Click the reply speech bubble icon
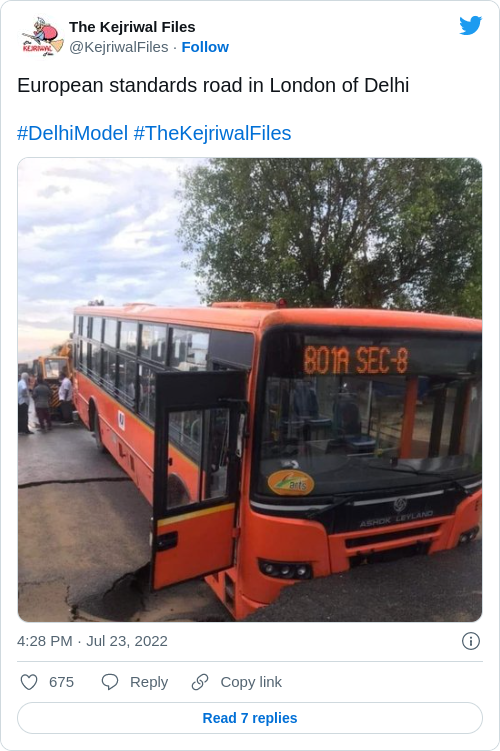The width and height of the screenshot is (500, 751). point(110,682)
